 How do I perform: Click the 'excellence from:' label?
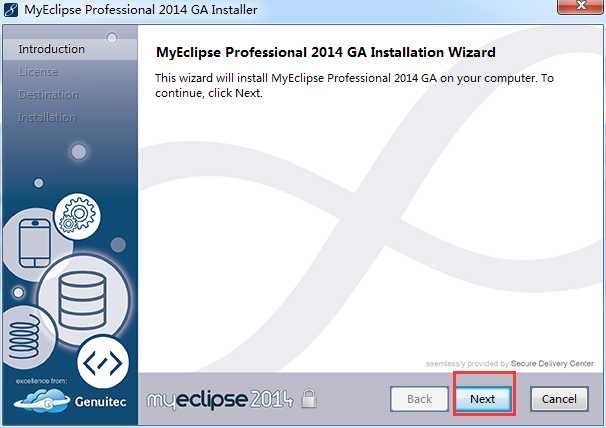coord(41,381)
